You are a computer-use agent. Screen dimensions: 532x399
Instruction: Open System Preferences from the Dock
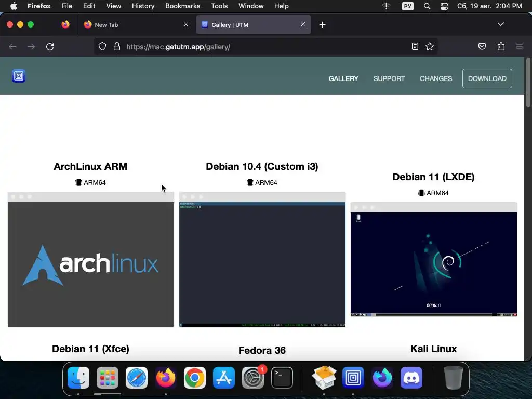(x=253, y=378)
